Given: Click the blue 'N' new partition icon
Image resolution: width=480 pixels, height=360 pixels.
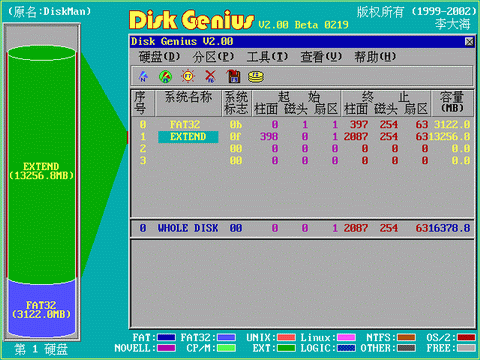Looking at the screenshot, I should pos(143,76).
